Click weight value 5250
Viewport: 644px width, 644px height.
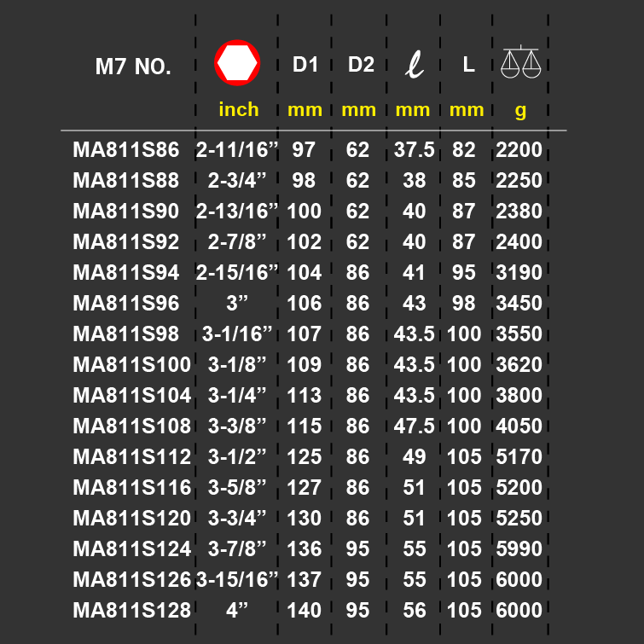point(519,518)
